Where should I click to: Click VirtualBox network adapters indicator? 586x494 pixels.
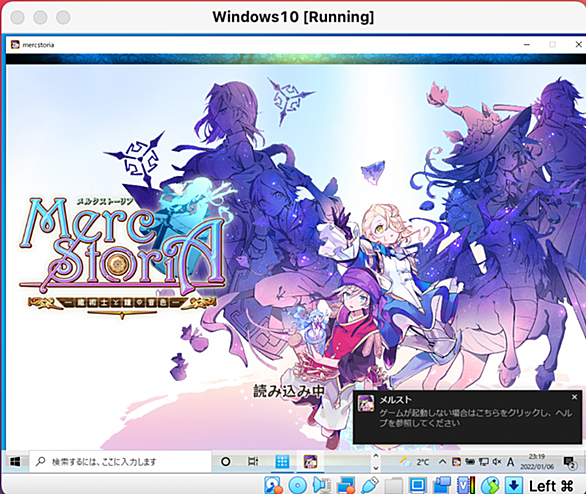click(x=346, y=485)
